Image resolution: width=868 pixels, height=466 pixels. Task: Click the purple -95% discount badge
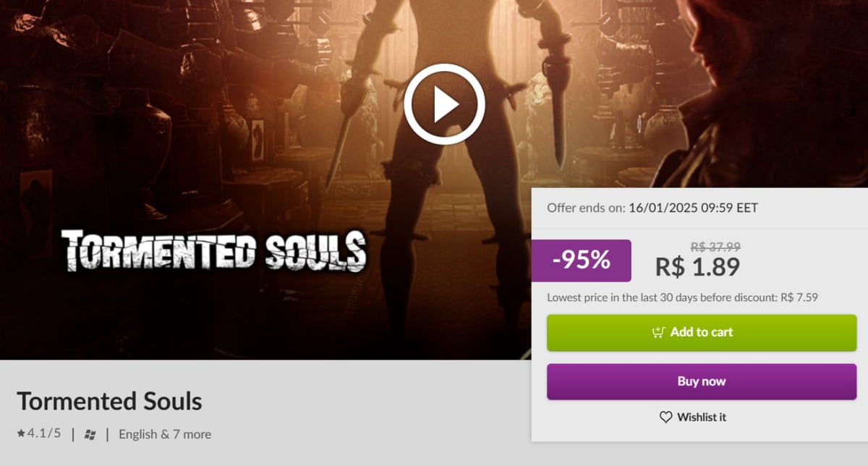point(582,260)
